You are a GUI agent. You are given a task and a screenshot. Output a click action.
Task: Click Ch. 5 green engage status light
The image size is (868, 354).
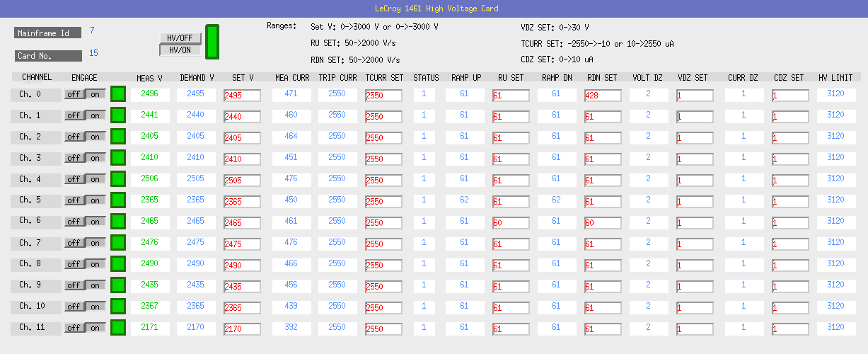pos(118,200)
